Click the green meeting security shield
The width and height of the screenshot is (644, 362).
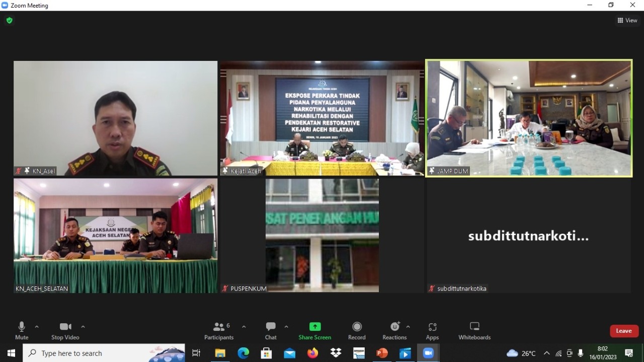[x=9, y=21]
